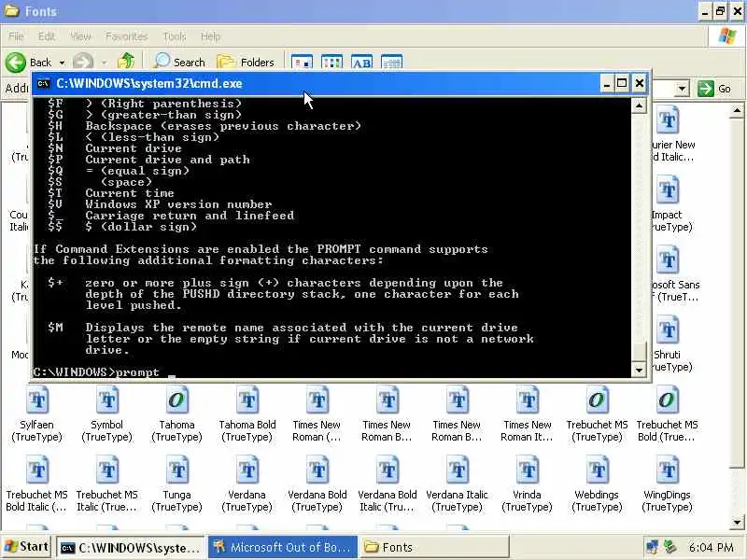Click cmd window scroll up arrow
The height and width of the screenshot is (560, 747).
[x=639, y=105]
